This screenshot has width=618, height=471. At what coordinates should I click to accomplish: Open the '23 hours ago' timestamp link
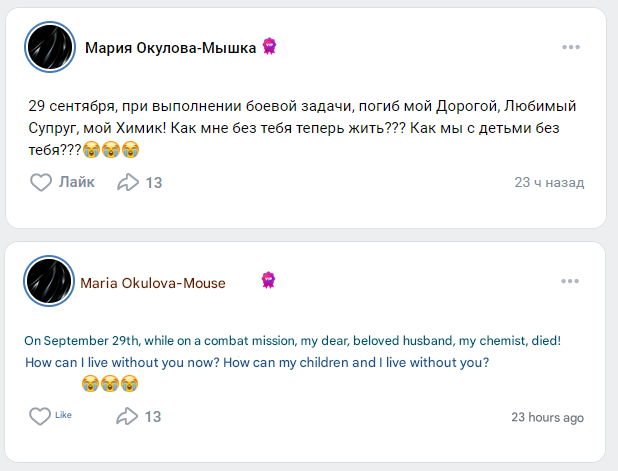[x=547, y=417]
